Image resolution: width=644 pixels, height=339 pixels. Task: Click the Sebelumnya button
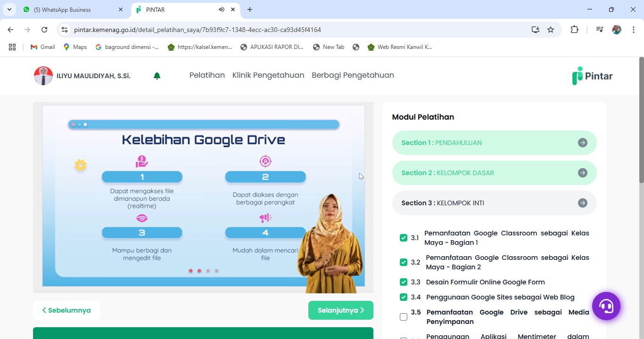(66, 310)
